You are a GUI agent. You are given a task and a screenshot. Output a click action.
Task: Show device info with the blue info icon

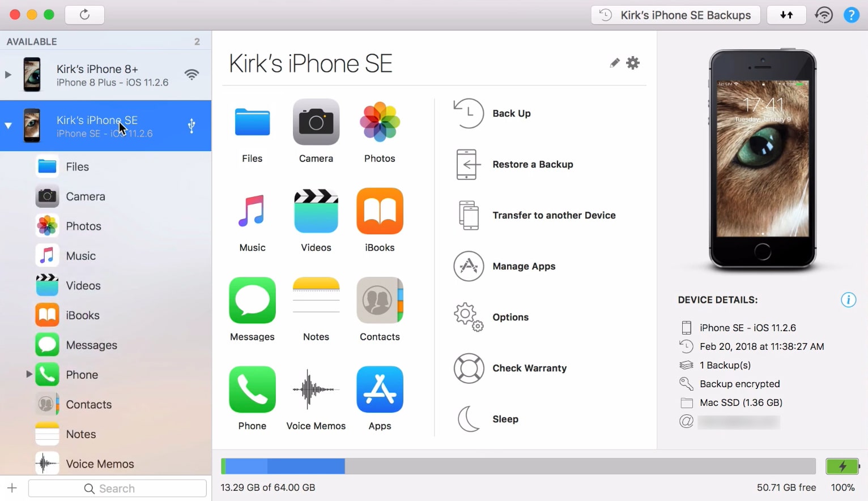848,299
